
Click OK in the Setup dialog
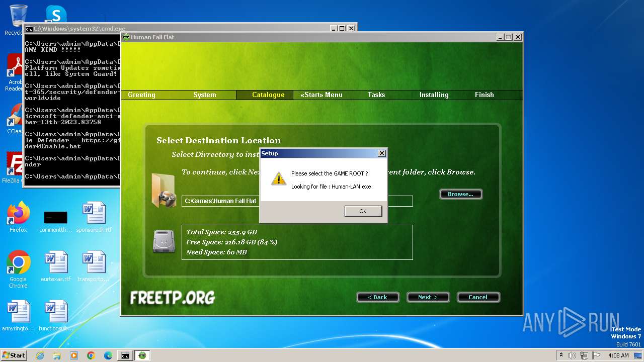pos(363,211)
